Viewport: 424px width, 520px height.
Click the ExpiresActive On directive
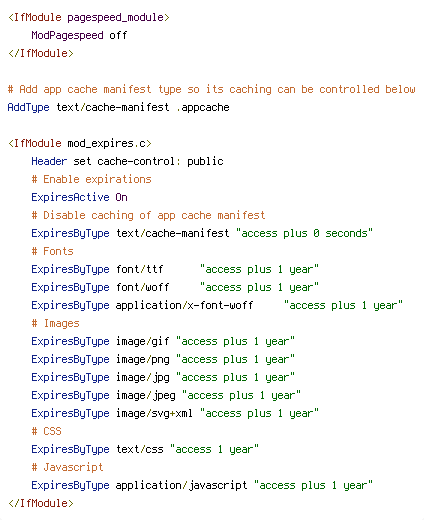79,197
